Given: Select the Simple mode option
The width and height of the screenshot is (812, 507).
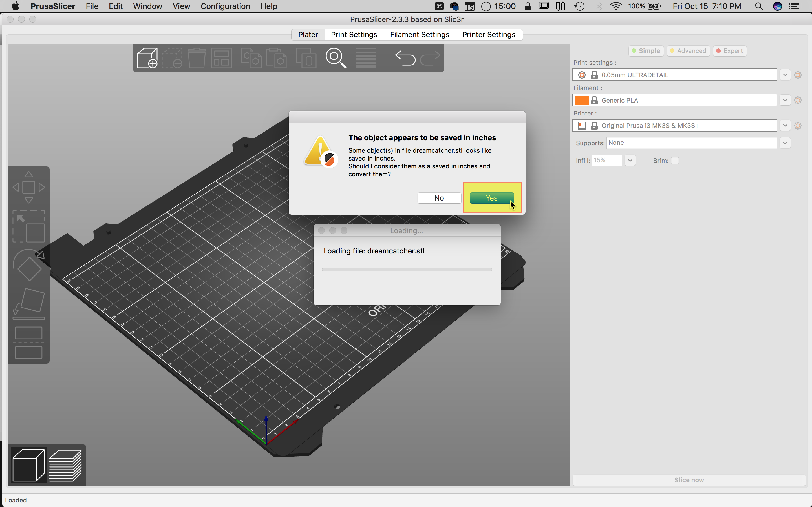Looking at the screenshot, I should [646, 51].
